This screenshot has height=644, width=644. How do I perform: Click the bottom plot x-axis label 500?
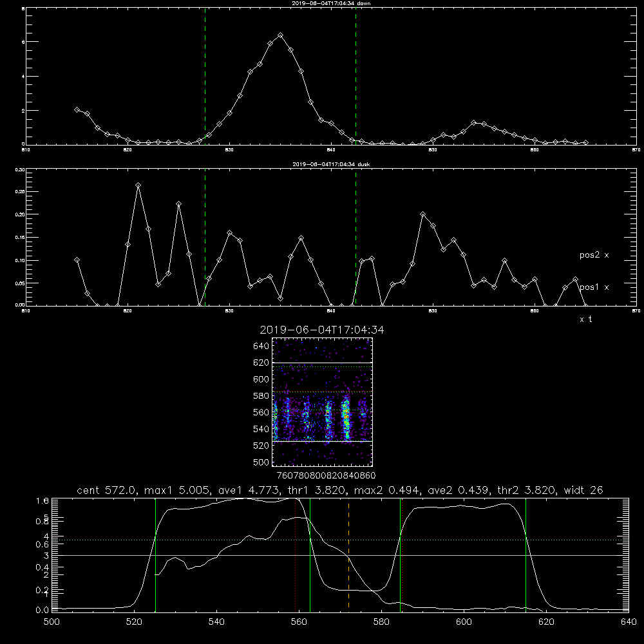point(52,622)
